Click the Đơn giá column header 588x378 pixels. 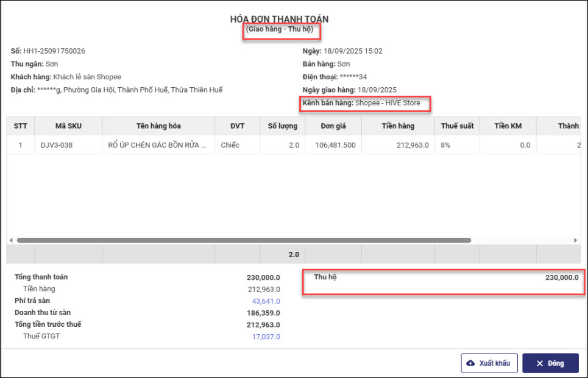tap(333, 126)
